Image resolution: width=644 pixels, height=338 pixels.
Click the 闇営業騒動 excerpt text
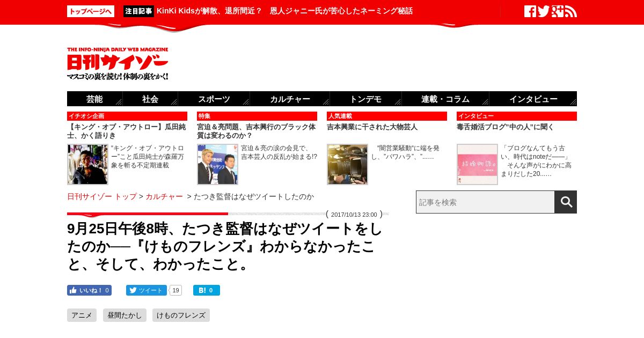(405, 152)
